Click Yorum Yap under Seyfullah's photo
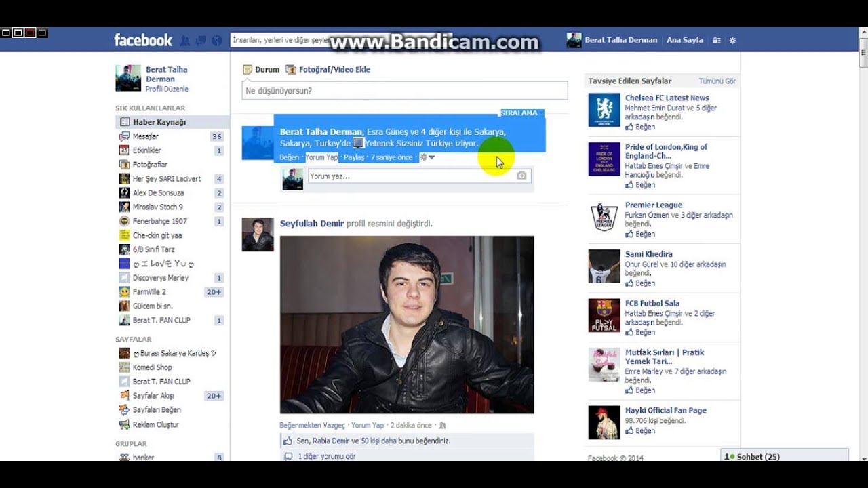 point(368,426)
